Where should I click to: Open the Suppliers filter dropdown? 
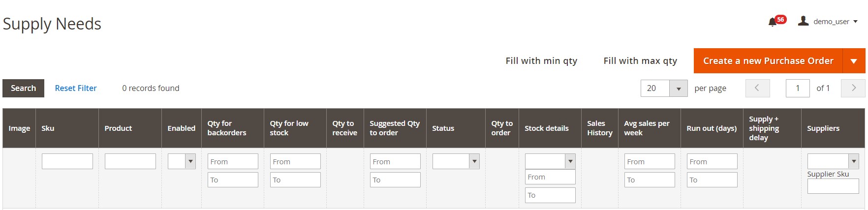tap(833, 161)
